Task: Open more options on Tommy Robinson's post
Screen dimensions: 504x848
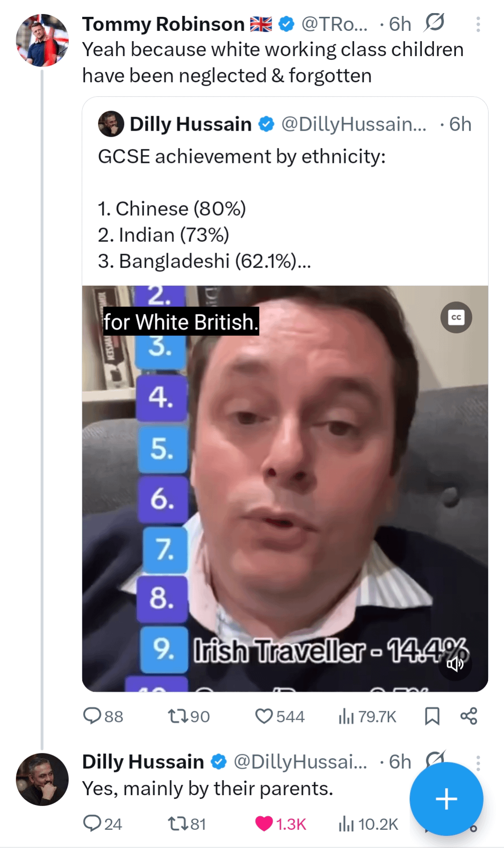Action: click(x=478, y=24)
